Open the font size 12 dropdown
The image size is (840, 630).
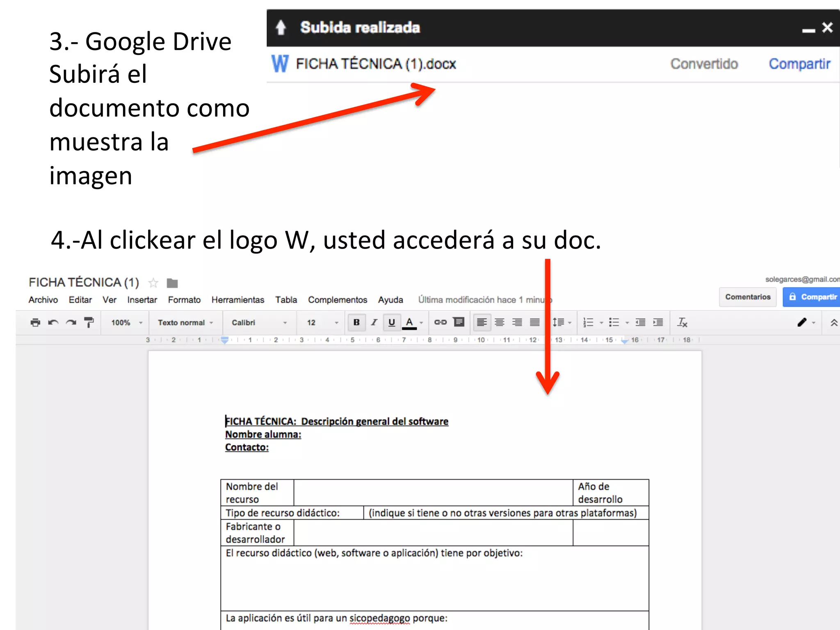(x=323, y=323)
